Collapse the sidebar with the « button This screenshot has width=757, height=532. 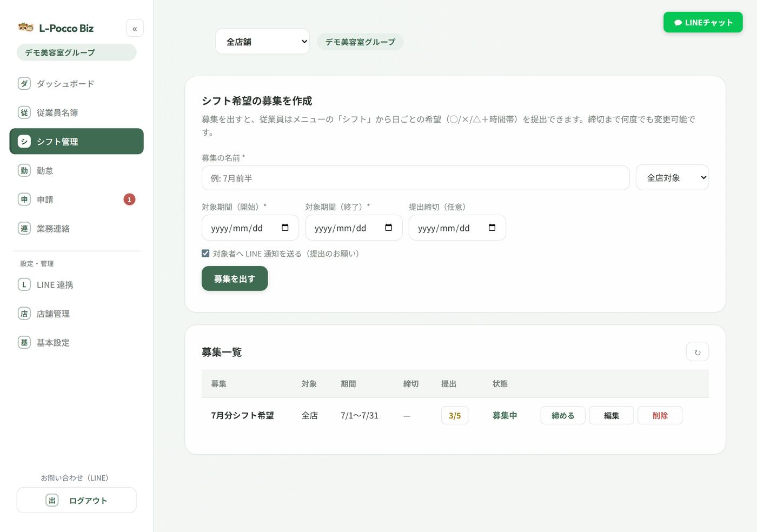click(135, 28)
